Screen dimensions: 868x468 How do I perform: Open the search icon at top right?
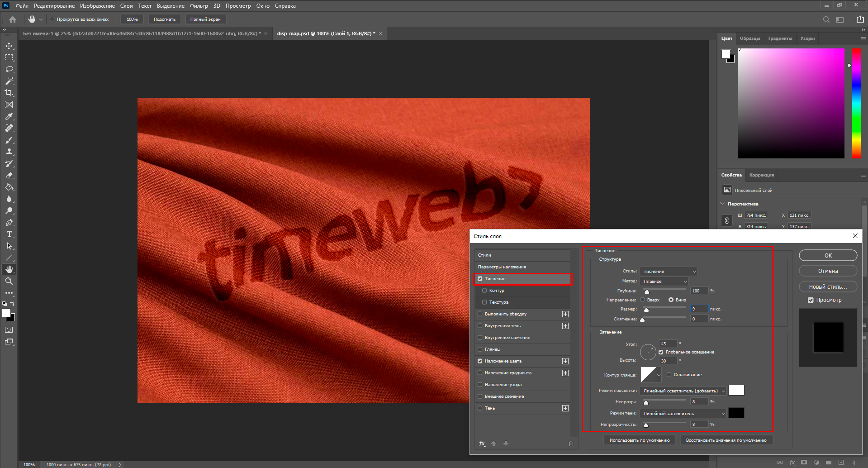[x=826, y=19]
